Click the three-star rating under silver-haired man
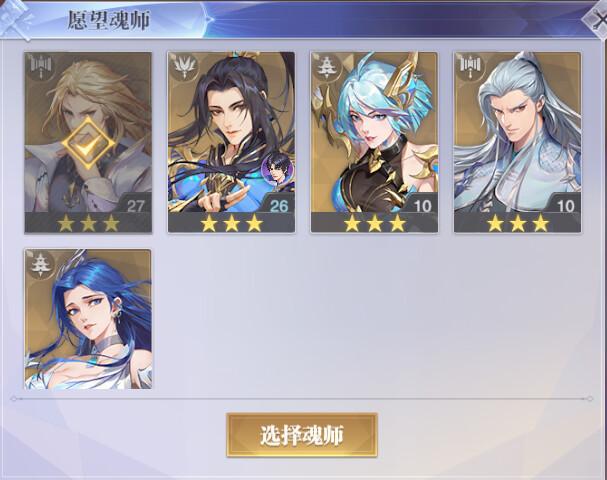Viewport: 607px width, 480px height. [x=518, y=223]
